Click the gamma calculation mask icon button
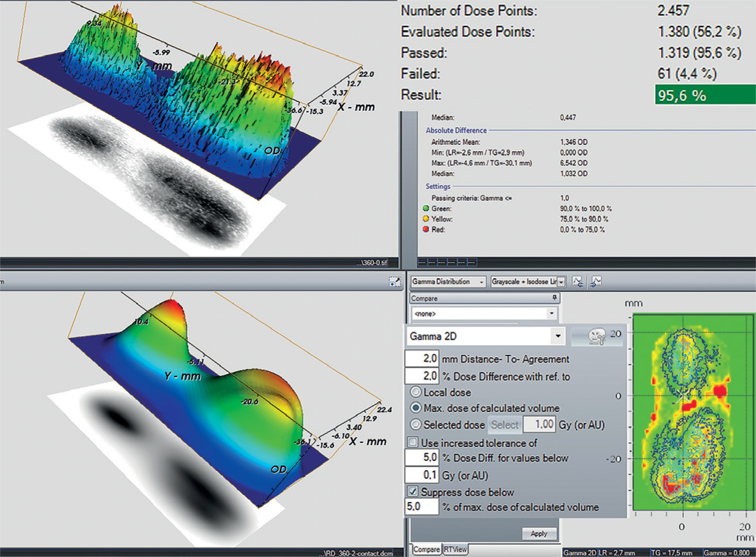The height and width of the screenshot is (557, 756). coord(597,336)
